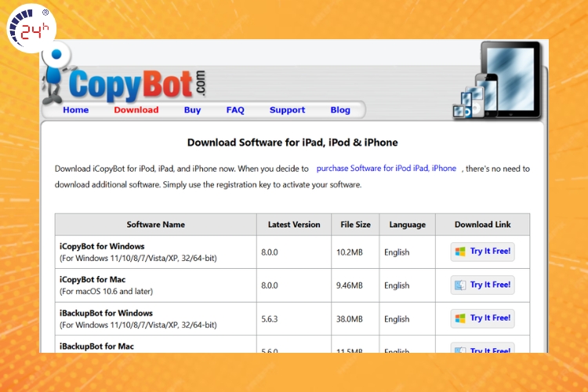Screen dimensions: 588x392
Task: Click the Language column header
Action: (407, 225)
